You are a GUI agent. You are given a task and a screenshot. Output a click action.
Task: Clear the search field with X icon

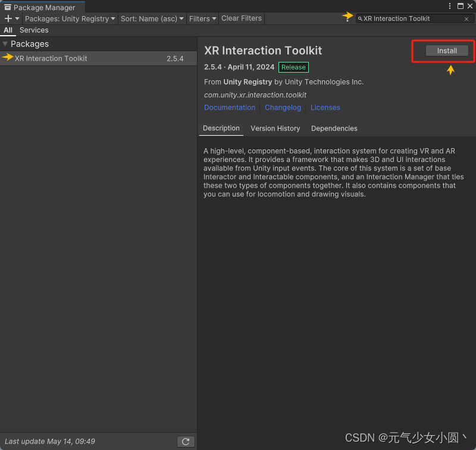click(466, 19)
